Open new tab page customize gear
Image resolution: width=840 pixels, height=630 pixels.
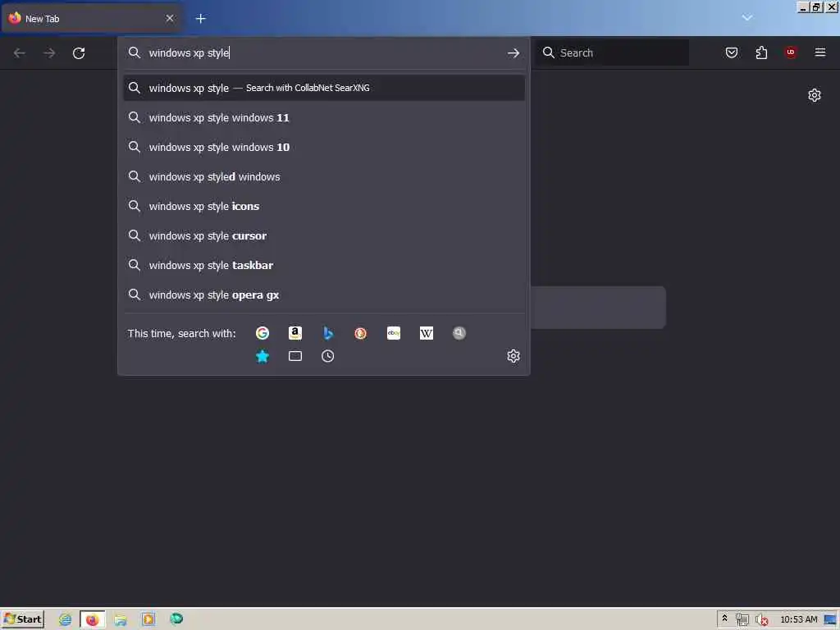coord(815,95)
